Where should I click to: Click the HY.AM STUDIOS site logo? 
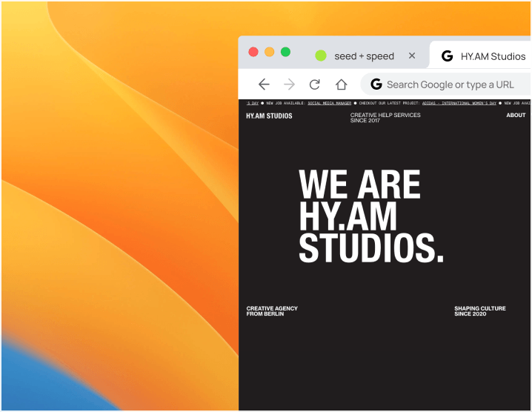coord(269,116)
